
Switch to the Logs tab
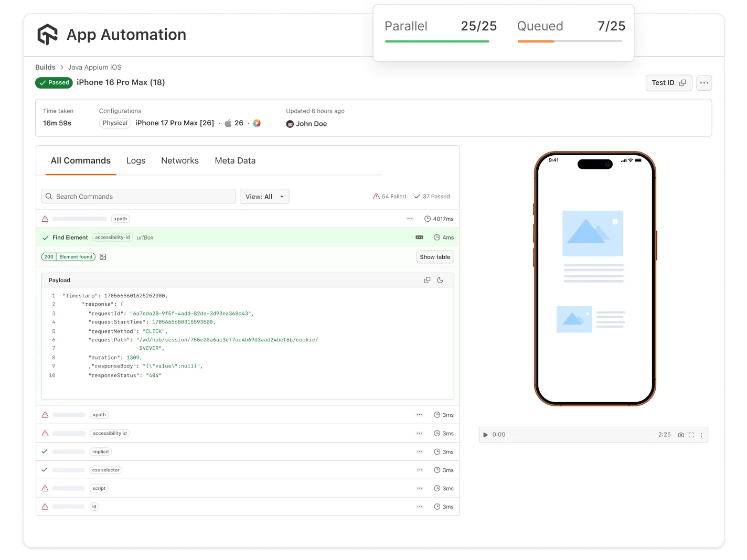click(135, 160)
